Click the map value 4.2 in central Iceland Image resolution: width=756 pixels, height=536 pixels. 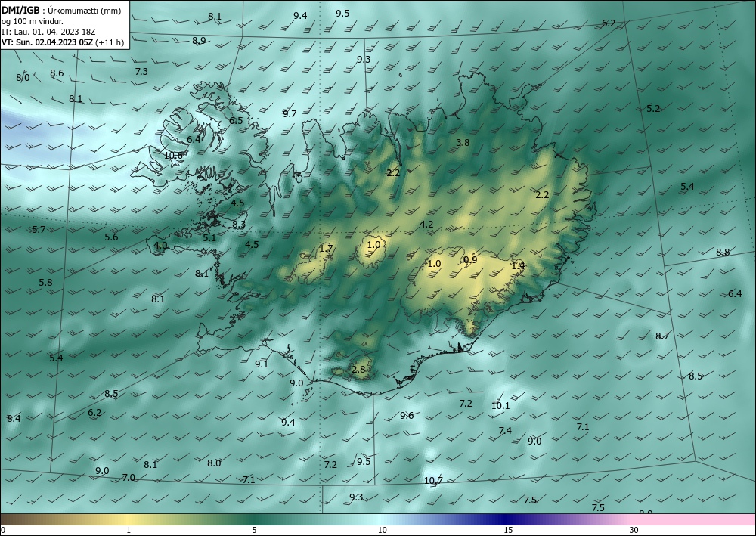(426, 224)
